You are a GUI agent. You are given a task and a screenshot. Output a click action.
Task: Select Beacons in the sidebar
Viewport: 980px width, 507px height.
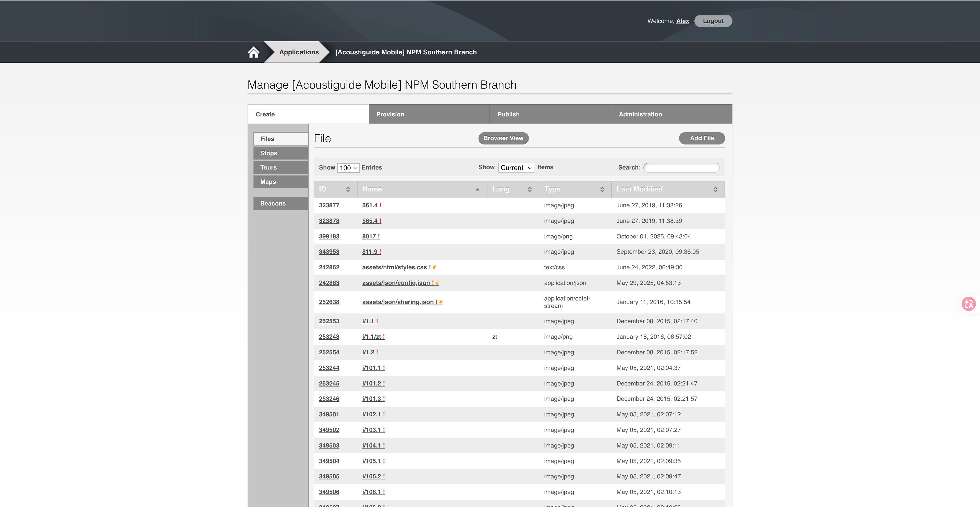pos(280,203)
